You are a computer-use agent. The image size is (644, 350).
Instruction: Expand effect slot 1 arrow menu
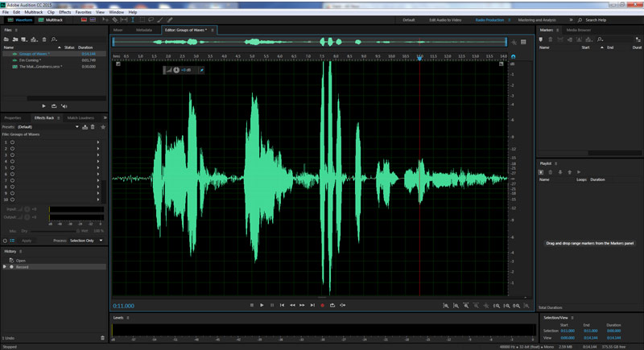click(98, 142)
